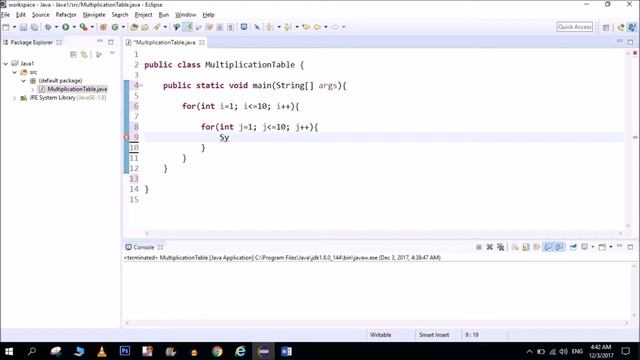Screen dimensions: 640x360
Task: Click the Search flashlight toolbar icon
Action: click(157, 27)
